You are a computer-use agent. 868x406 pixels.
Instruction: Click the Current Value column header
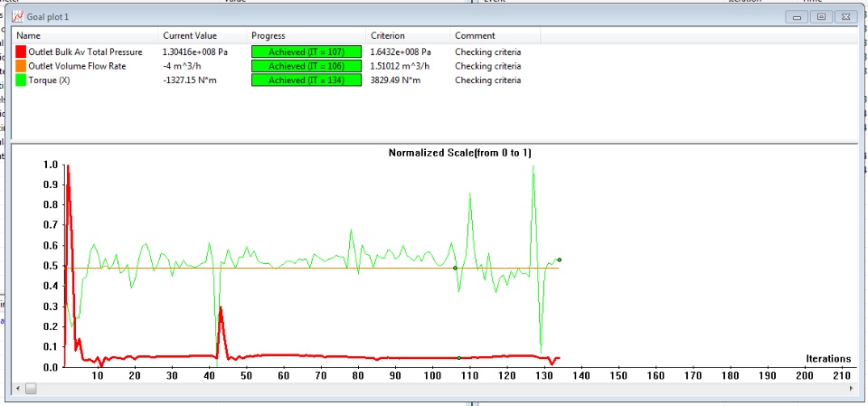pyautogui.click(x=203, y=35)
